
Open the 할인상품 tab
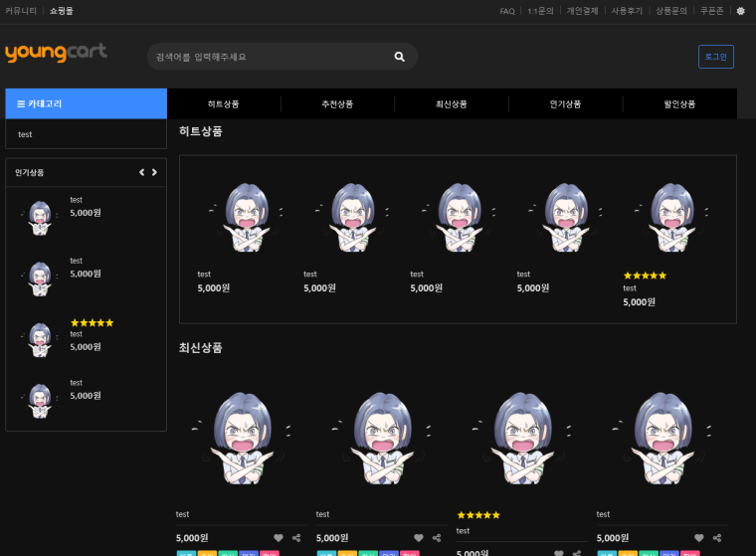[679, 103]
